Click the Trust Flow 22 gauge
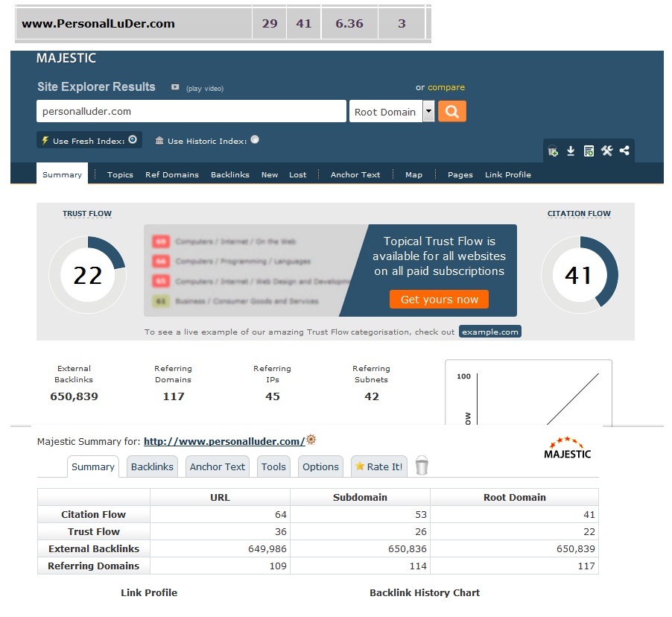This screenshot has width=672, height=617. (87, 274)
